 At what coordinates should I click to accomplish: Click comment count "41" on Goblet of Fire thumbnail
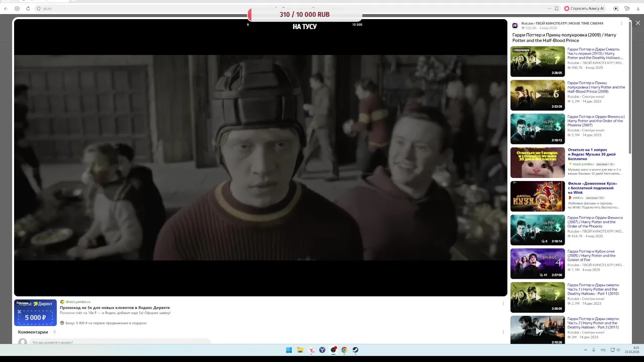543,275
